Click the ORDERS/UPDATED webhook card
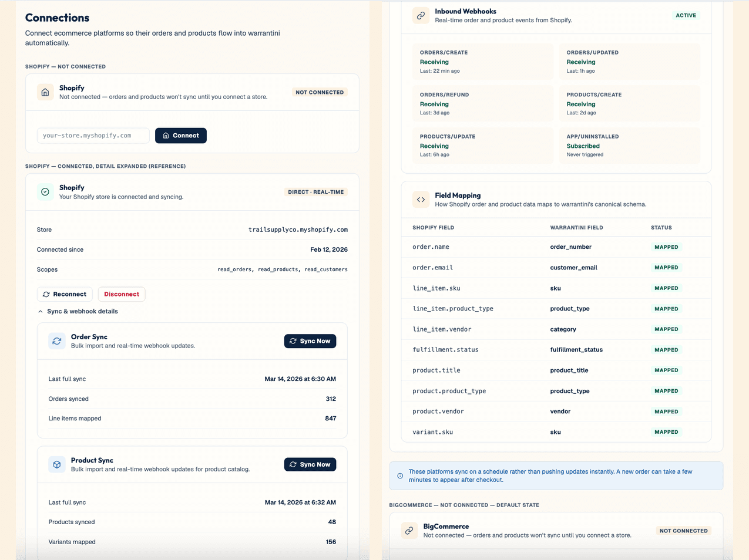The height and width of the screenshot is (560, 749). (629, 62)
